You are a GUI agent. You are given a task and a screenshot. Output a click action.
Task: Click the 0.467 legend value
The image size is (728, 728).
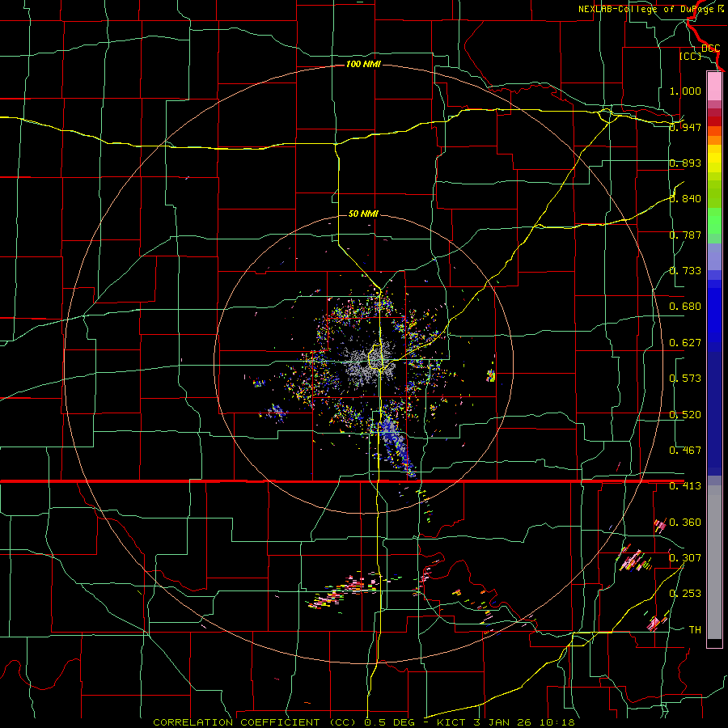pos(685,451)
